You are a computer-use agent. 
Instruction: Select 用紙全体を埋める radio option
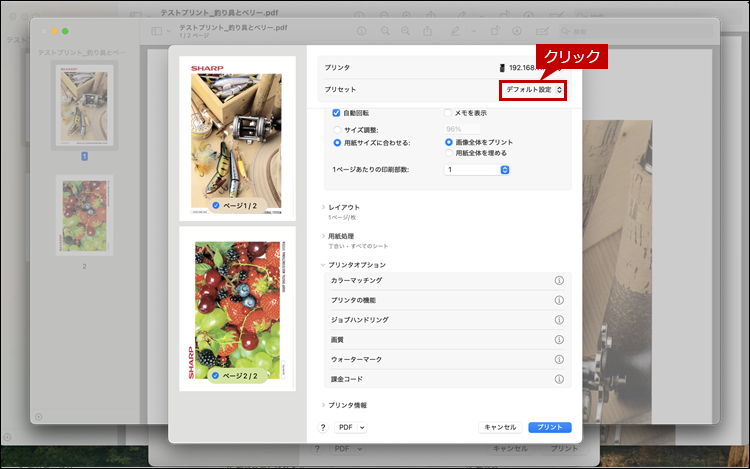[x=449, y=153]
